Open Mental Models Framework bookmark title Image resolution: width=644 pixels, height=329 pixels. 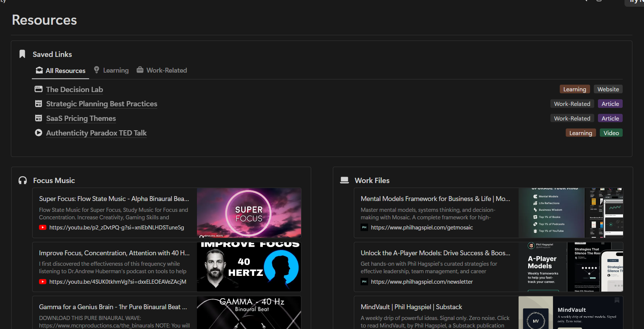point(435,199)
